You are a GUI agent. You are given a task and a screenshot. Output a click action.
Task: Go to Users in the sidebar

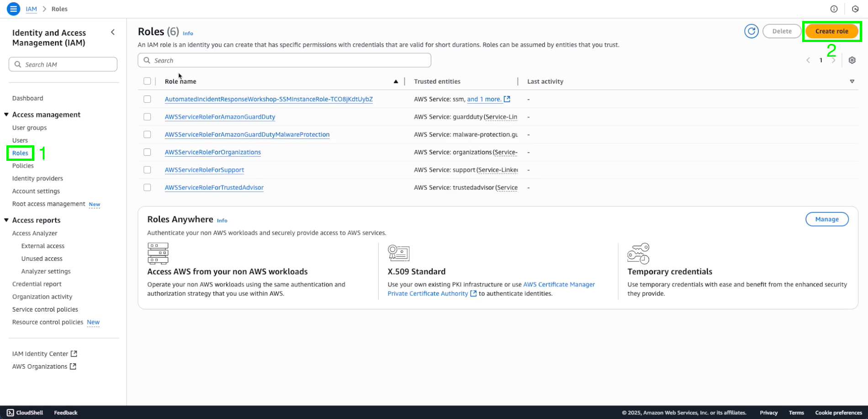click(20, 140)
